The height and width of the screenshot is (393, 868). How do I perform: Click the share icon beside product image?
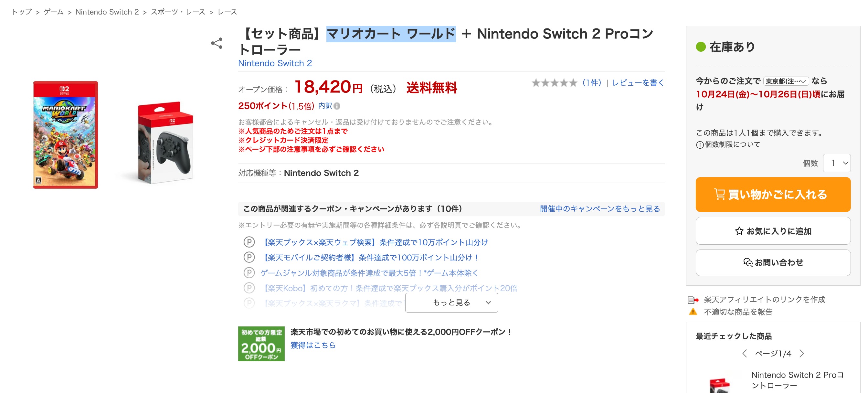point(217,43)
